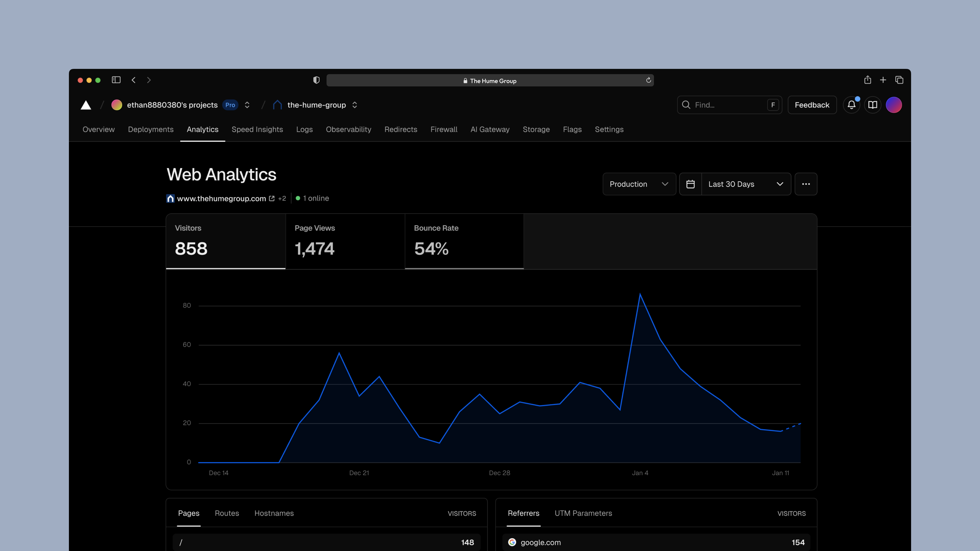
Task: Open user avatar account menu
Action: (x=894, y=105)
